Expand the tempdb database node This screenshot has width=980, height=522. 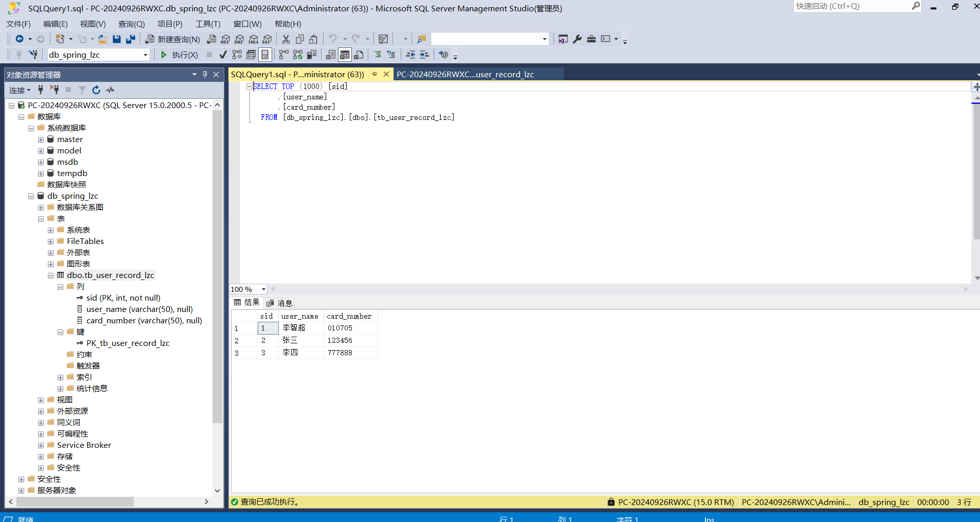point(41,173)
